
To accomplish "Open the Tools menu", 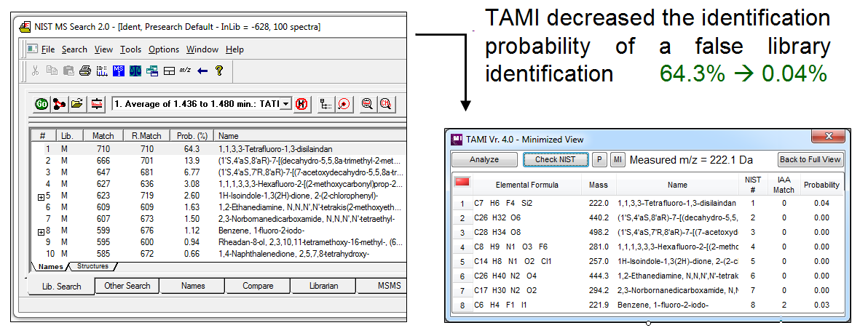I will point(130,49).
